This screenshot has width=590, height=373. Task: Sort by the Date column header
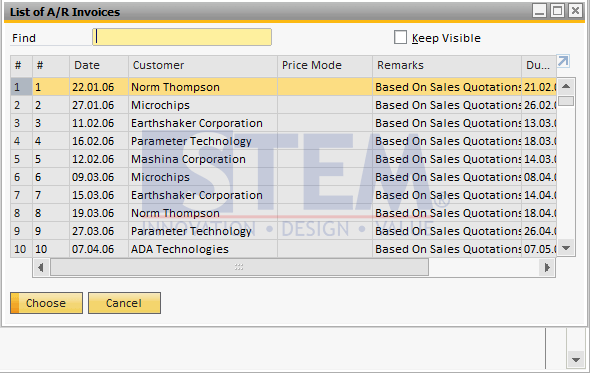[x=99, y=65]
